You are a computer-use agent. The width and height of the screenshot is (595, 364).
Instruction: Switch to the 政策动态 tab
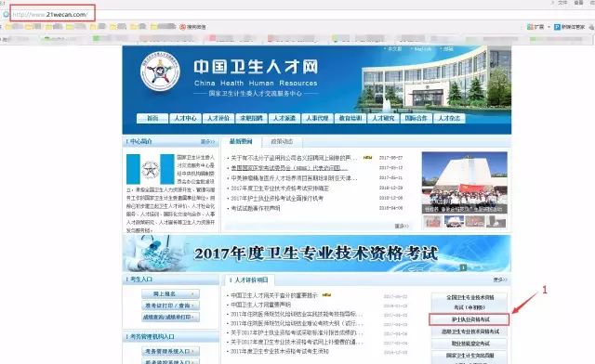click(x=282, y=141)
